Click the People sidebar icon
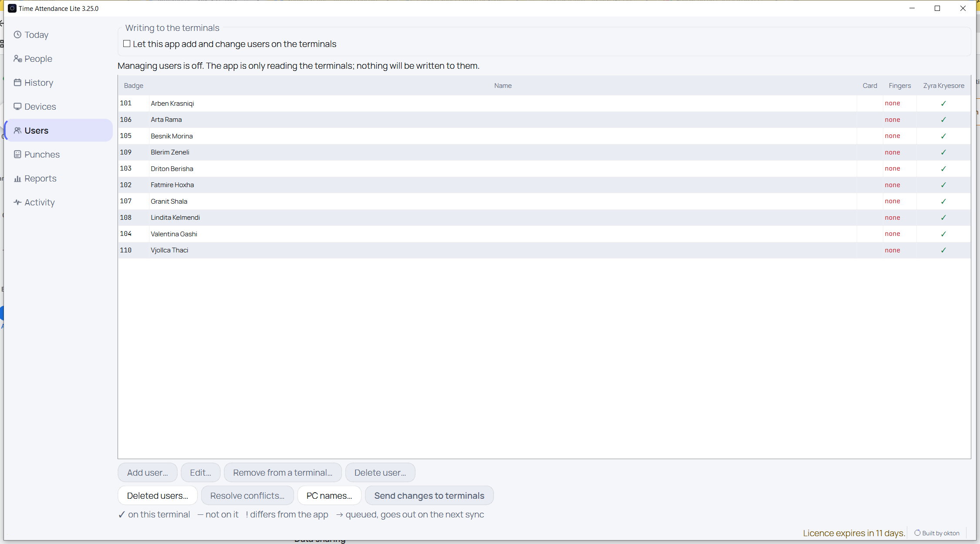 (17, 58)
